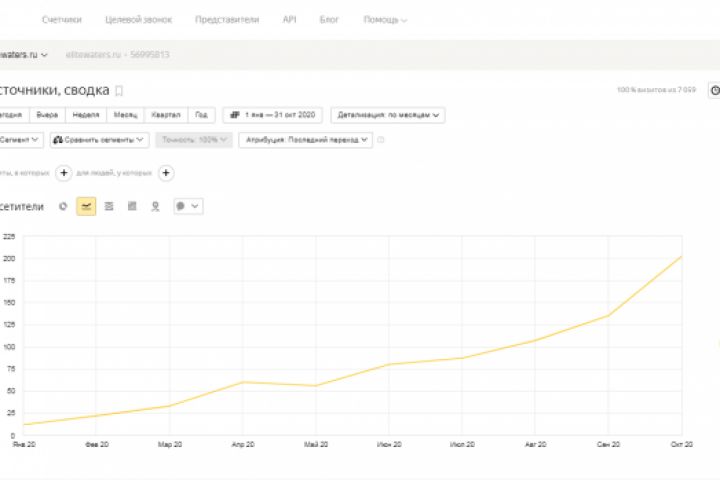The image size is (720, 480).
Task: Expand the 'Сравнить сегменты' dropdown
Action: (100, 140)
